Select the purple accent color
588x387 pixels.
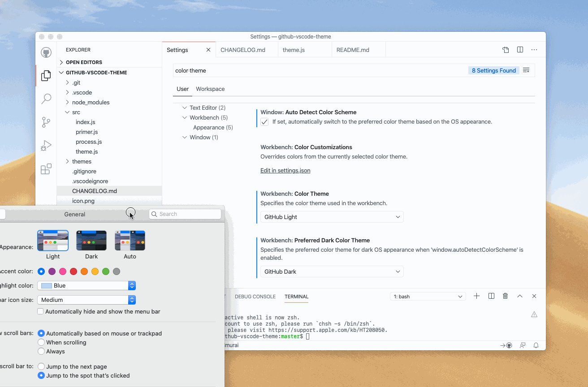click(x=52, y=271)
